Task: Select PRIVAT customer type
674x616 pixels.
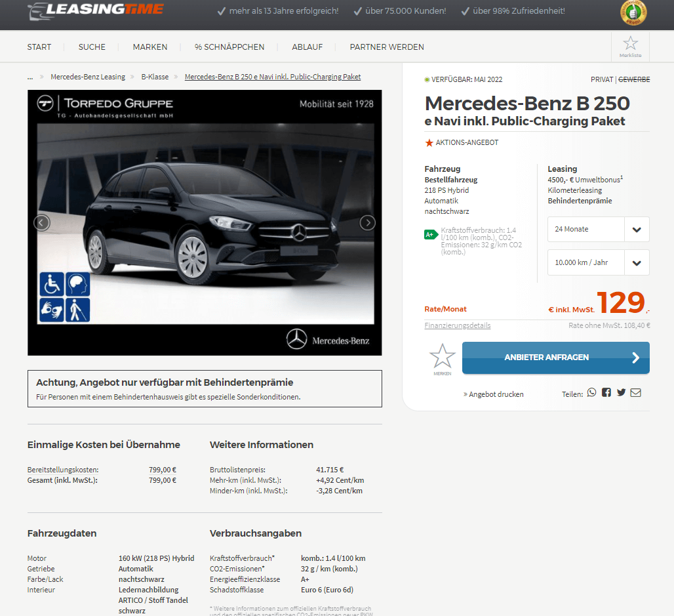Action: [602, 79]
